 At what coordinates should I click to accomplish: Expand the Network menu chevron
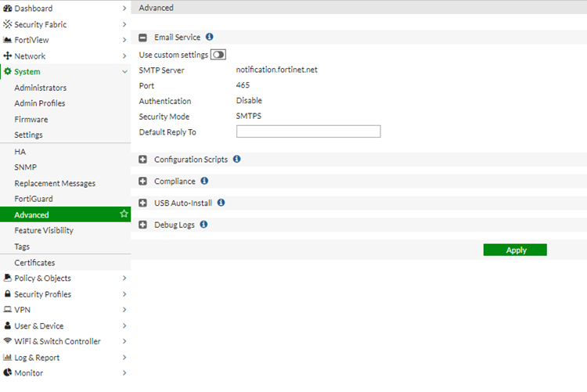[124, 56]
